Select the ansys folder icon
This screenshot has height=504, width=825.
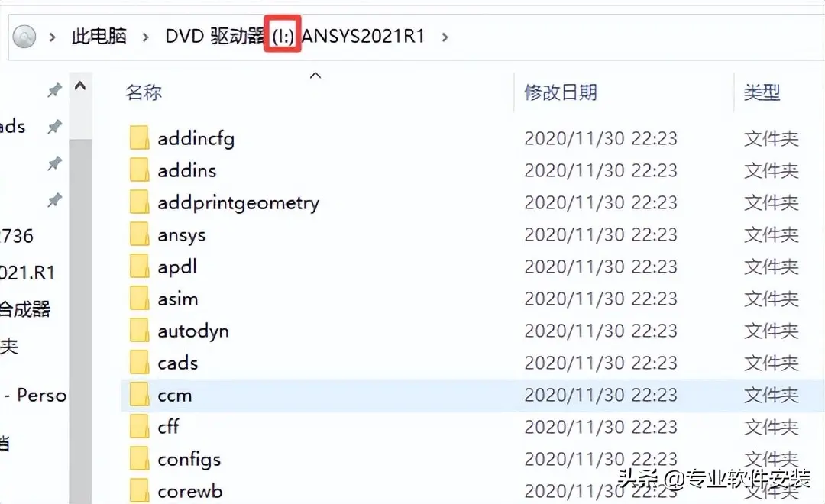(x=140, y=234)
